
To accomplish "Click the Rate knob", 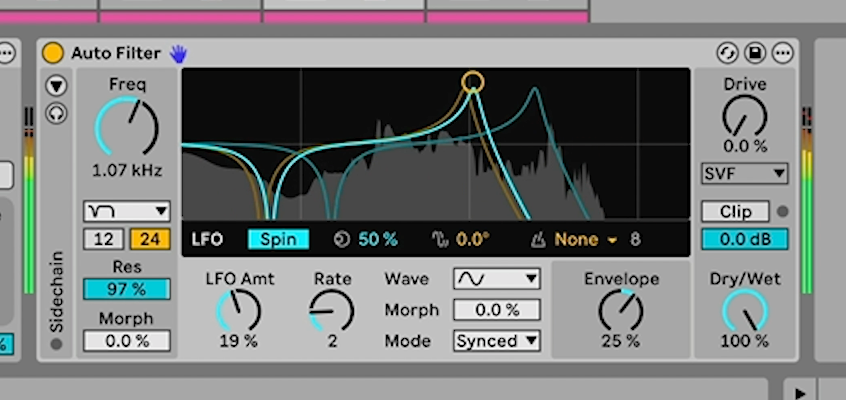I will click(x=332, y=310).
